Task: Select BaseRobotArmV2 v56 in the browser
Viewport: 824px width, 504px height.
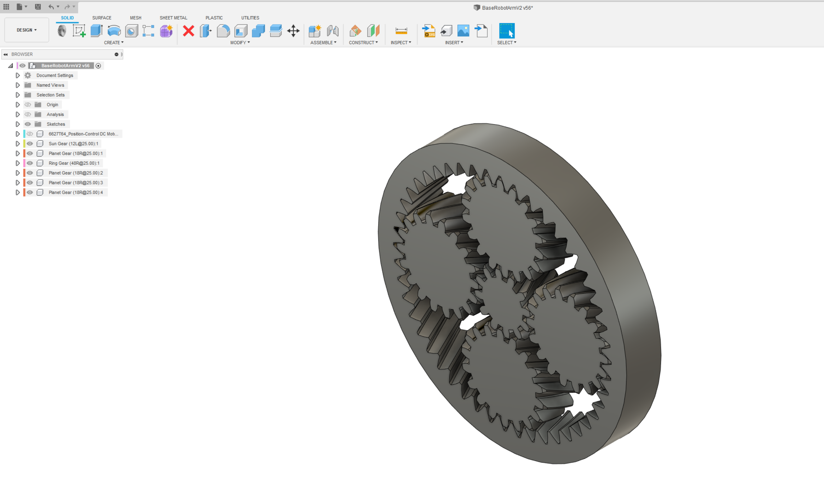Action: coord(65,65)
